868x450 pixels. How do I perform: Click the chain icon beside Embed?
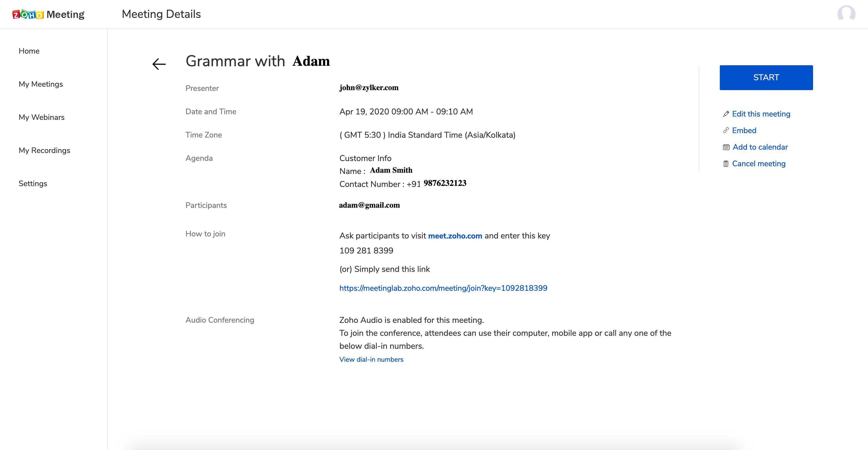pyautogui.click(x=726, y=130)
